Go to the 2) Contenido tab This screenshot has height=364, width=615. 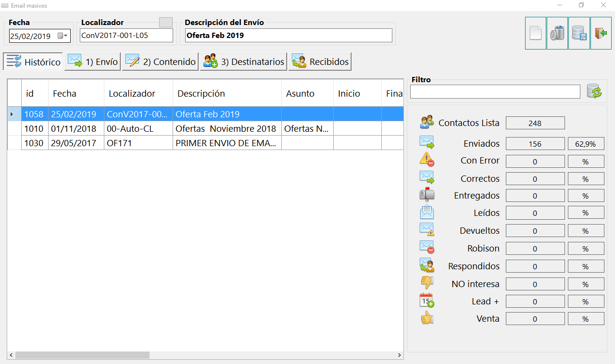pyautogui.click(x=160, y=62)
